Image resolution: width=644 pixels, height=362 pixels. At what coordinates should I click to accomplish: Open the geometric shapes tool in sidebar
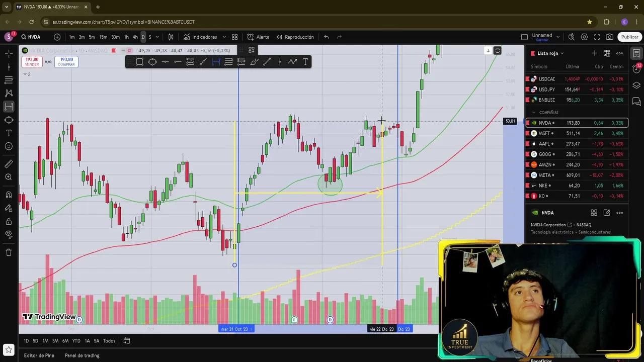9,120
